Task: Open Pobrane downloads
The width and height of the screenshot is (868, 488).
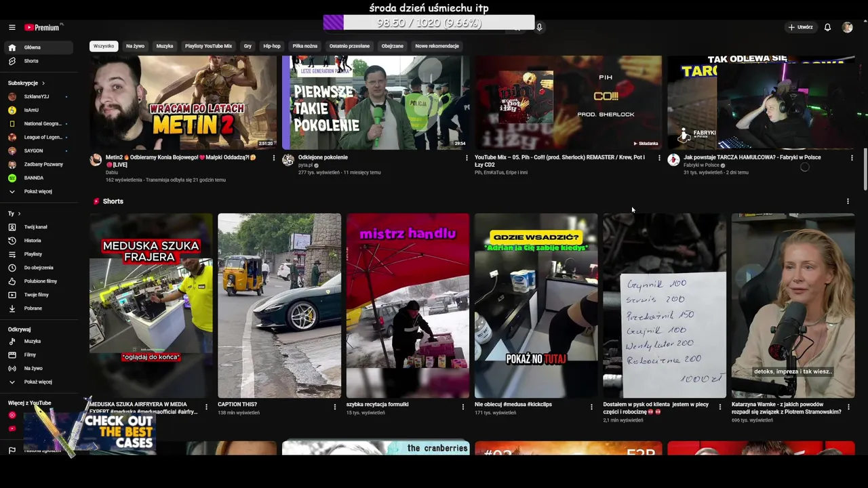Action: (39, 308)
